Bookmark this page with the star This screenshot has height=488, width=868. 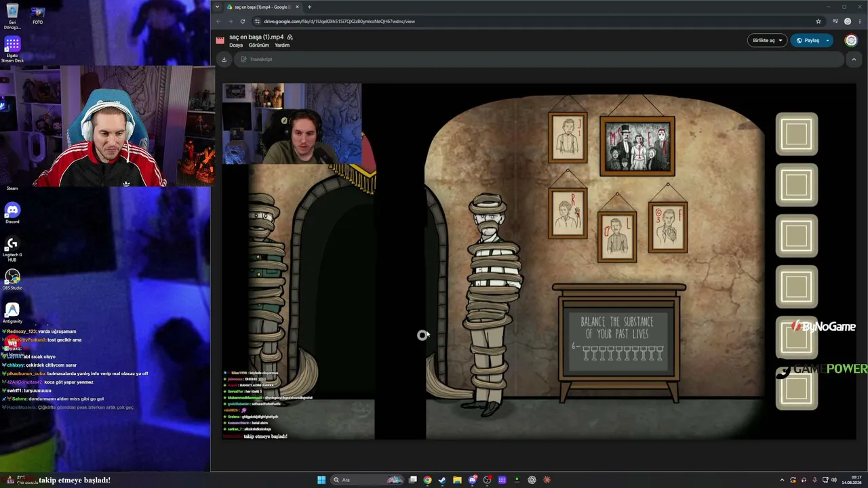(818, 21)
